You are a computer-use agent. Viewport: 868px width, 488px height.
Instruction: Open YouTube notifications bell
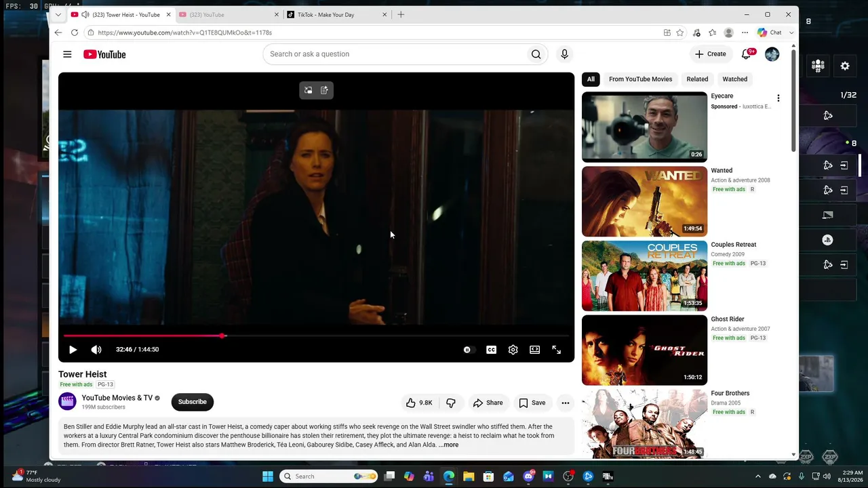746,54
